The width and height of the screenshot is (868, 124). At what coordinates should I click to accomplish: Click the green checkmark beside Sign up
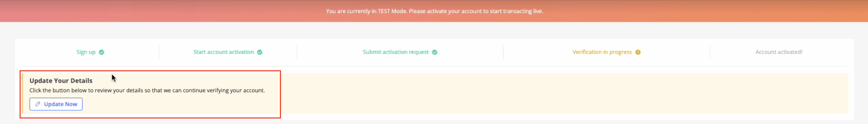101,52
